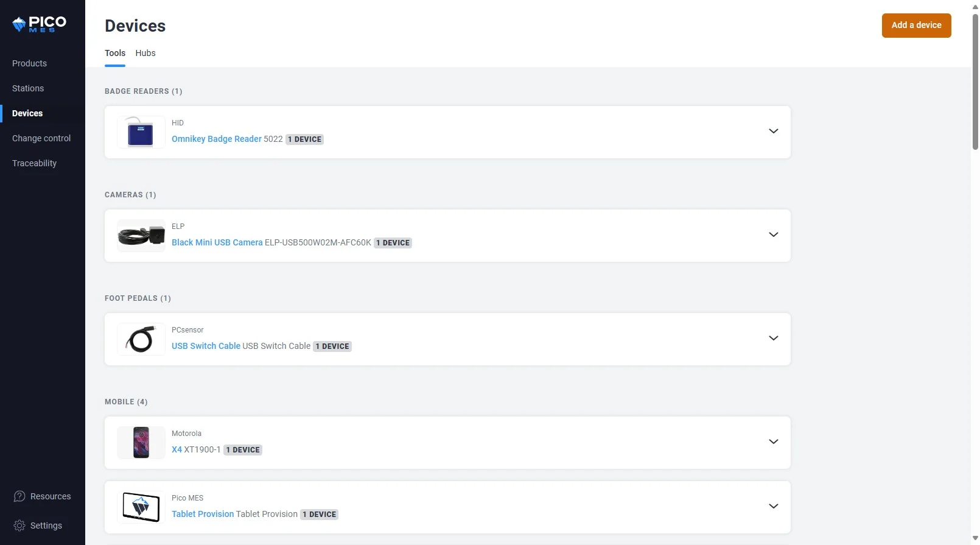Open the Resources help icon
980x545 pixels.
tap(19, 496)
